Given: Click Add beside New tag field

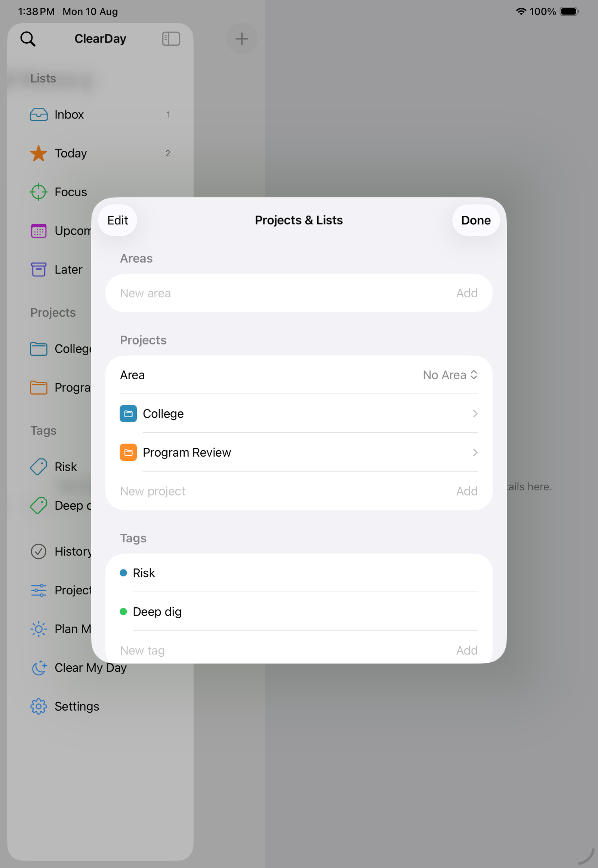Looking at the screenshot, I should (467, 650).
